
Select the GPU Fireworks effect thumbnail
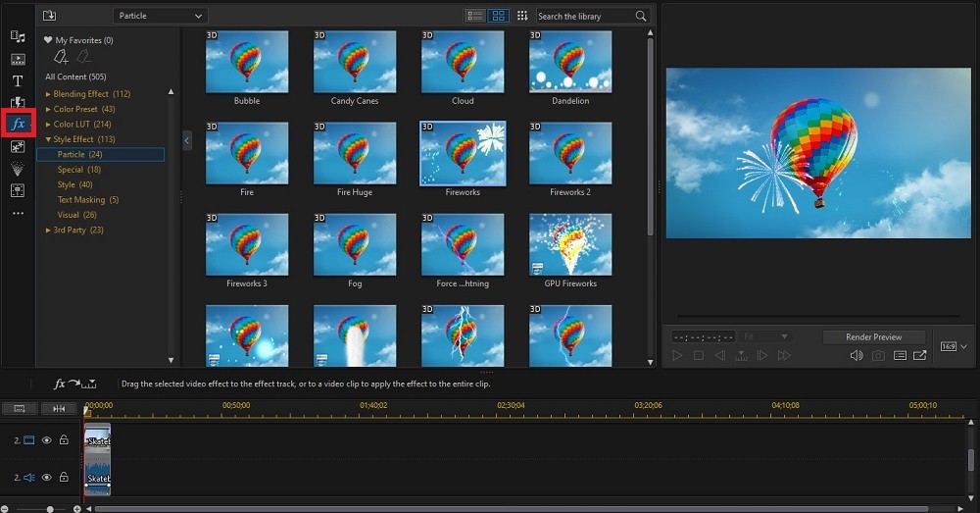click(570, 245)
